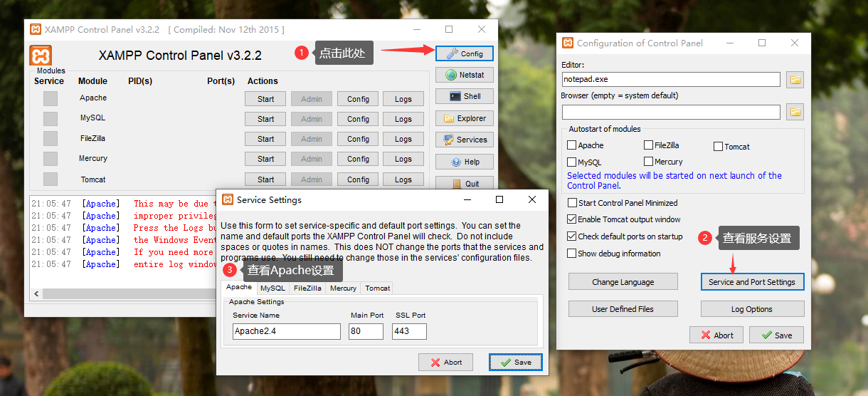The image size is (868, 396).
Task: Enable FileZilla autostart checkbox
Action: click(648, 145)
